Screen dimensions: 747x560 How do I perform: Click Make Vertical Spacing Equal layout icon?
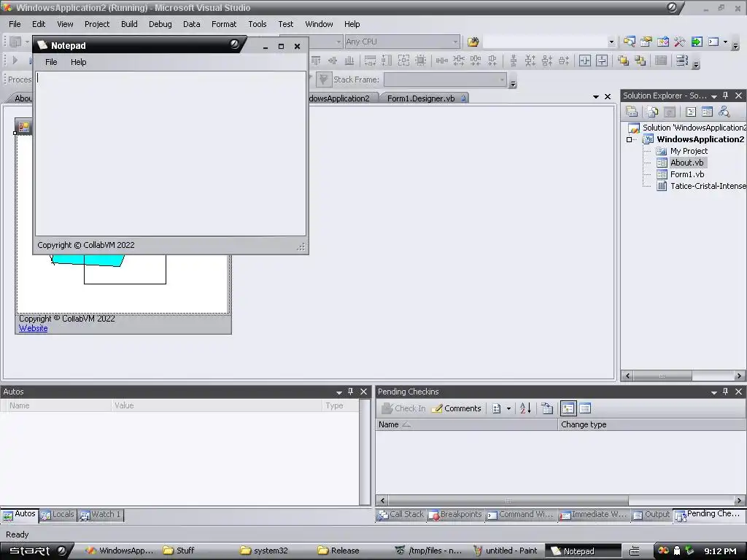click(x=513, y=61)
